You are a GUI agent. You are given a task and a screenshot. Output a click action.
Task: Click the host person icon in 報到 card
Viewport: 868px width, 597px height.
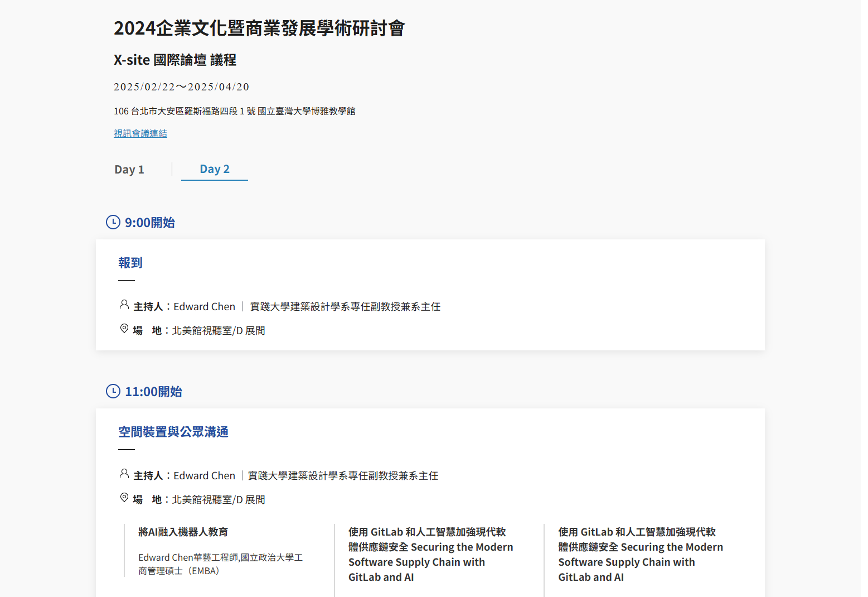[124, 305]
